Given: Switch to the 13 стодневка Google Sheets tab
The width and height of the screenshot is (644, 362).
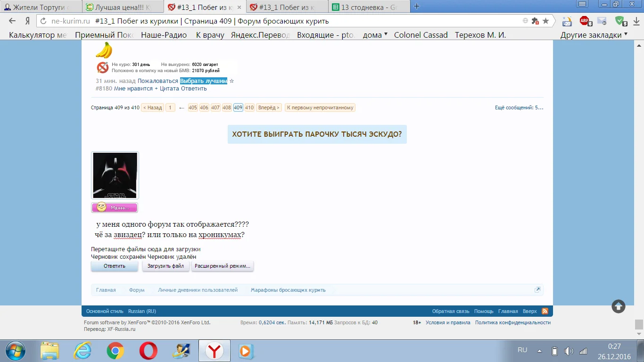Looking at the screenshot, I should pos(370,7).
